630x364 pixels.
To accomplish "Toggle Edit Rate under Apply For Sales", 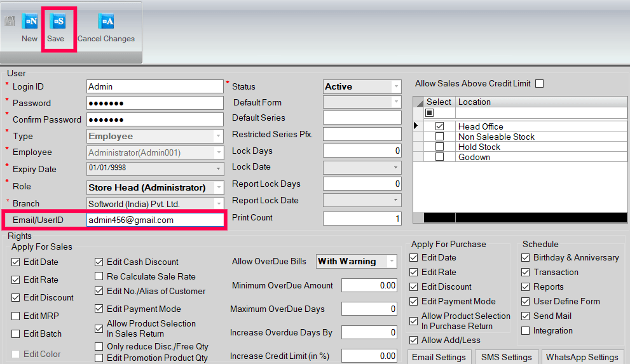I will (x=16, y=280).
